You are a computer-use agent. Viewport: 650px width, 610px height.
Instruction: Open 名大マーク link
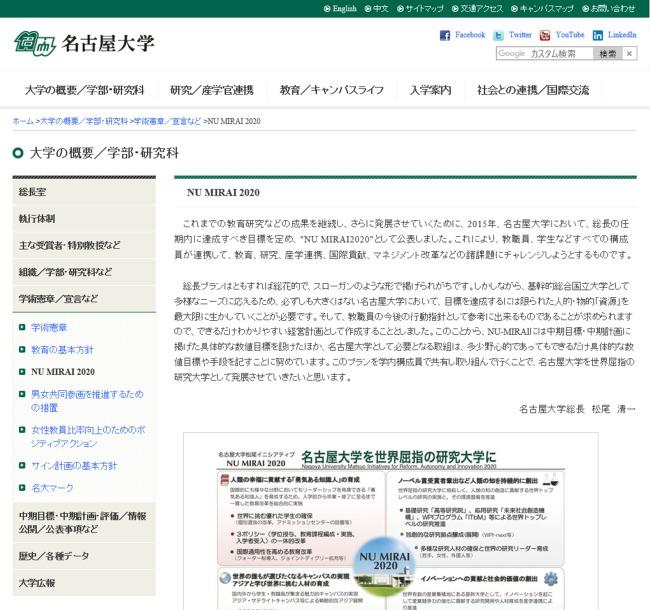pyautogui.click(x=52, y=488)
